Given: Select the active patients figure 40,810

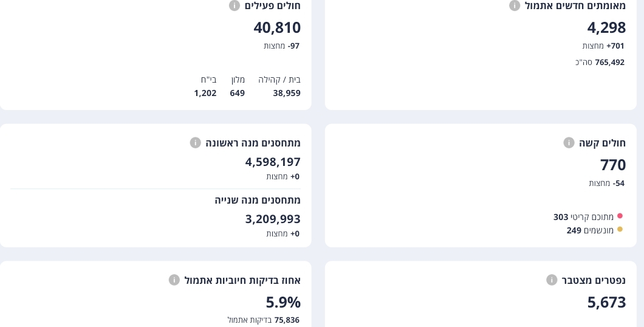Looking at the screenshot, I should (x=277, y=27).
